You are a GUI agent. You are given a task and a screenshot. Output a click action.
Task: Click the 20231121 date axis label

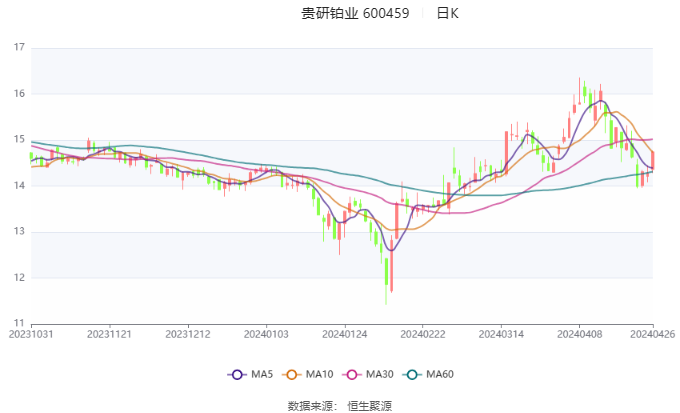(x=109, y=334)
